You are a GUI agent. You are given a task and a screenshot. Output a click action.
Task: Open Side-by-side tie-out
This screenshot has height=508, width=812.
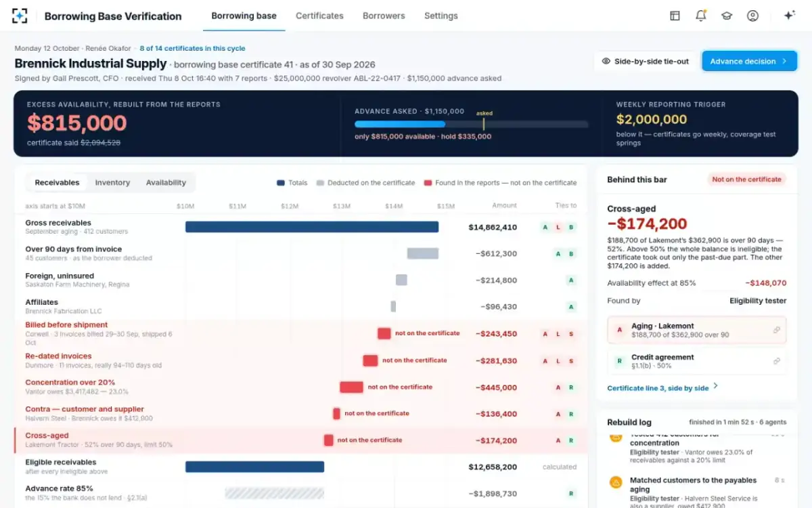tap(645, 61)
